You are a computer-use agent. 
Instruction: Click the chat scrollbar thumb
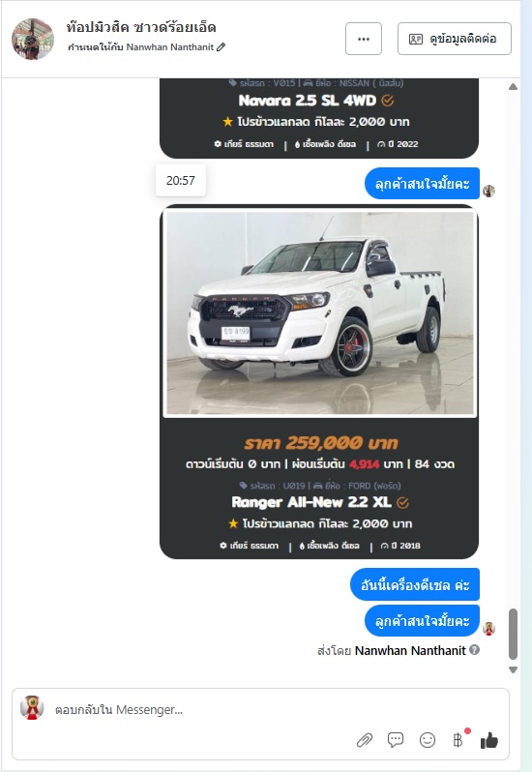[513, 635]
